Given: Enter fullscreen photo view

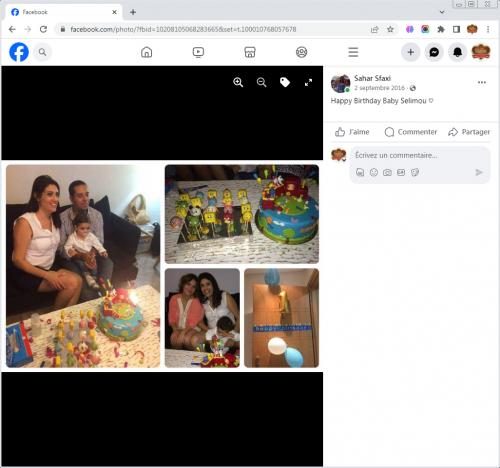Looking at the screenshot, I should tap(308, 82).
